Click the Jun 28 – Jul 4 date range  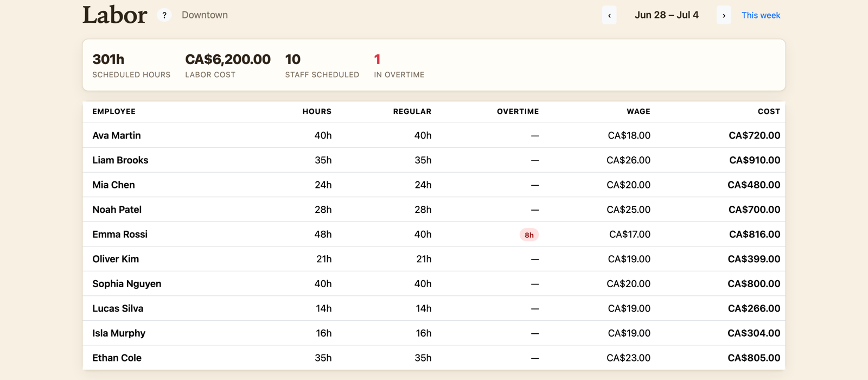point(667,15)
